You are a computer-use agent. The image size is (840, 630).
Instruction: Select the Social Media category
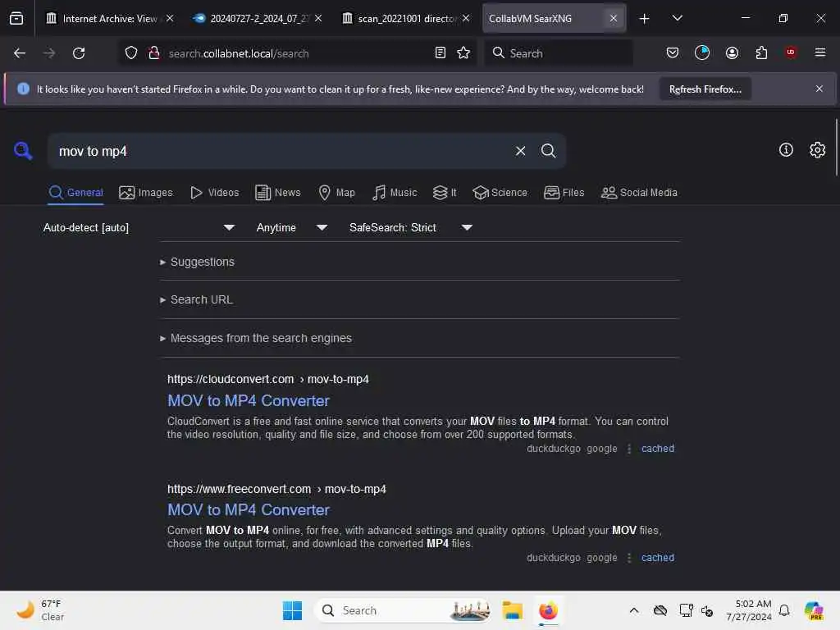click(x=639, y=193)
